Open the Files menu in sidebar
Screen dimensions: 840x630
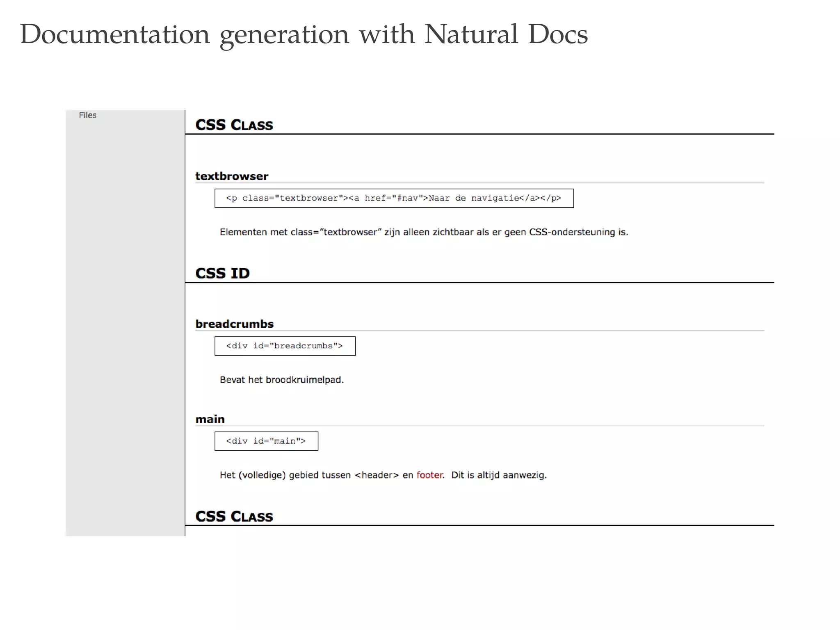coord(87,115)
